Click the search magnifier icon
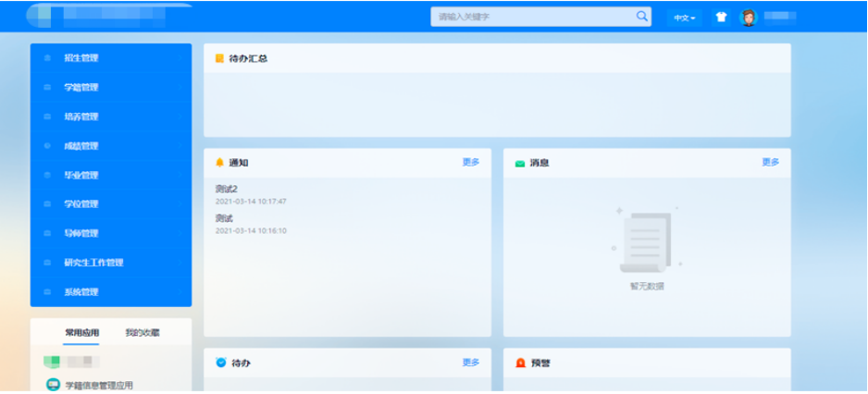The width and height of the screenshot is (868, 394). (x=642, y=17)
